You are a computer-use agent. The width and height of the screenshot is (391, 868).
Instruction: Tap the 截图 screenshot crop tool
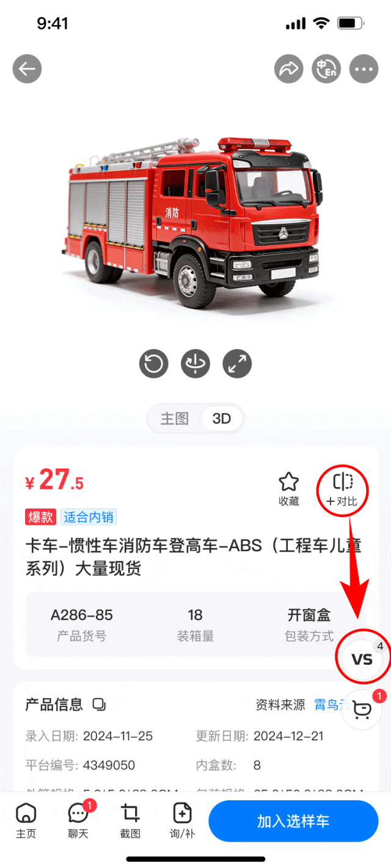[x=130, y=820]
